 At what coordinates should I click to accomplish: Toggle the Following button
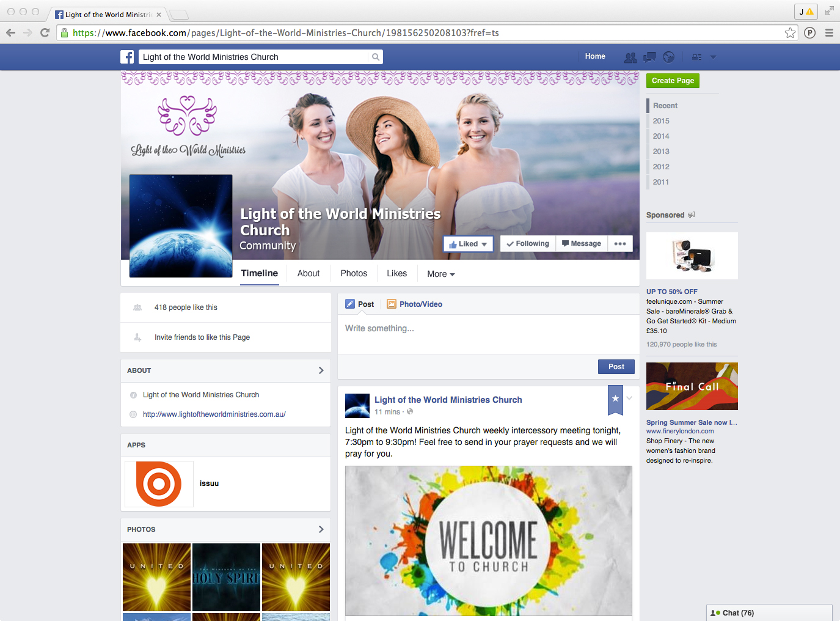(528, 243)
